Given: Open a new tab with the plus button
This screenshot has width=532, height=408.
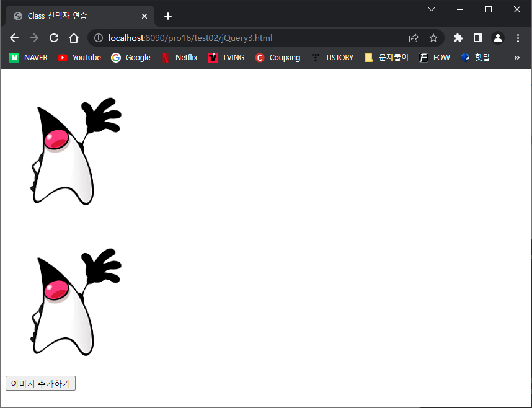Looking at the screenshot, I should (x=168, y=16).
